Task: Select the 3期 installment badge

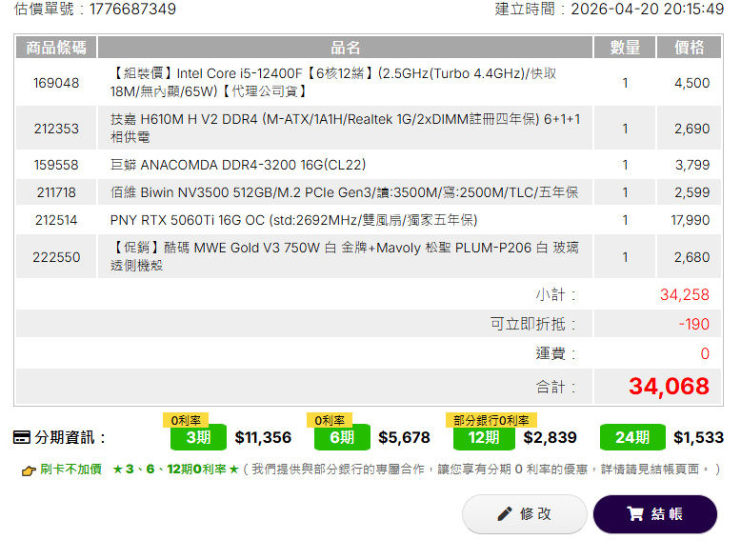Action: (x=198, y=437)
